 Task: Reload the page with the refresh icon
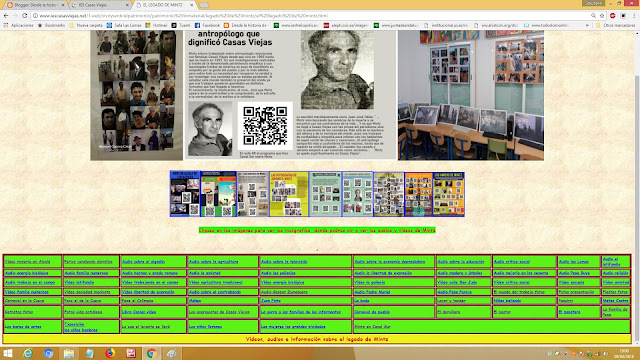[24, 16]
